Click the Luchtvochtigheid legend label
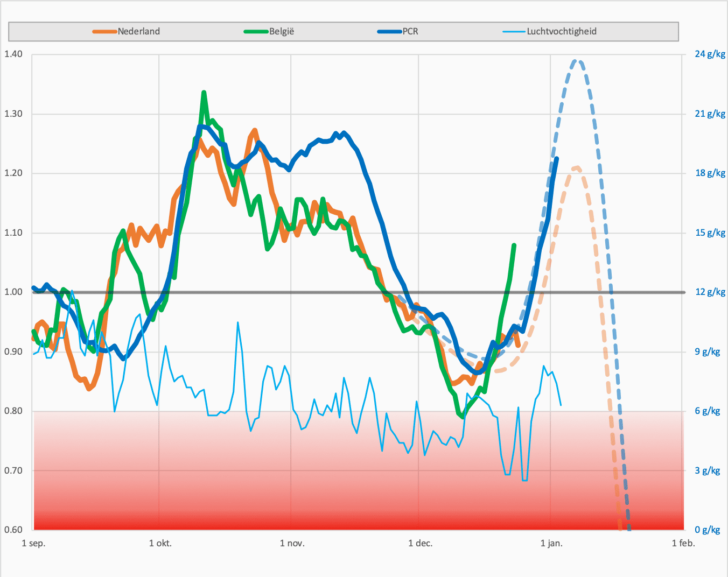 click(562, 31)
